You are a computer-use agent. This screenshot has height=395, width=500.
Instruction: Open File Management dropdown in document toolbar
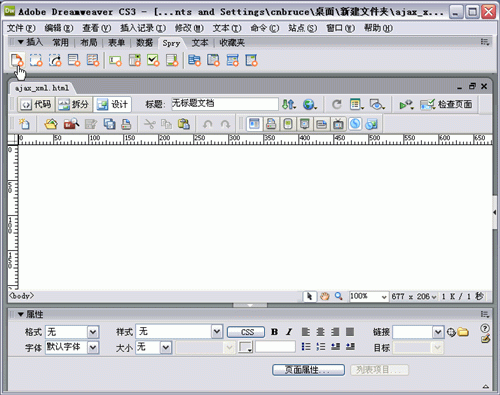click(289, 105)
